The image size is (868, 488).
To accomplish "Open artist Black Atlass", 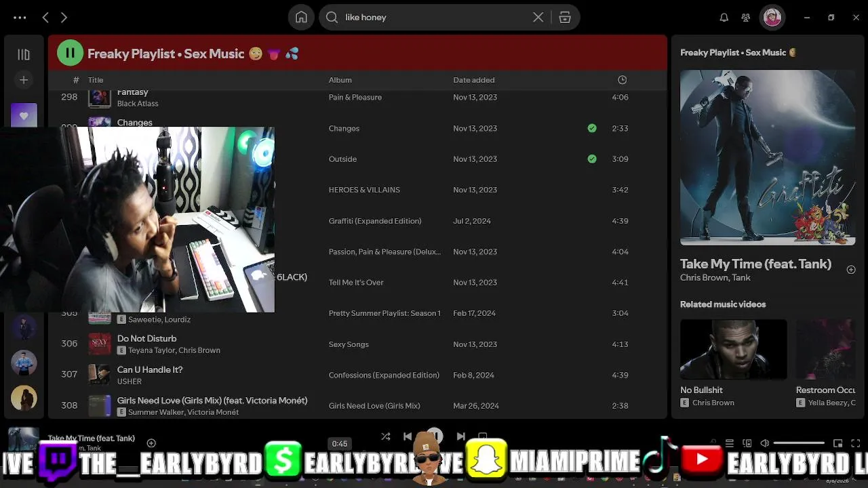I will 138,104.
